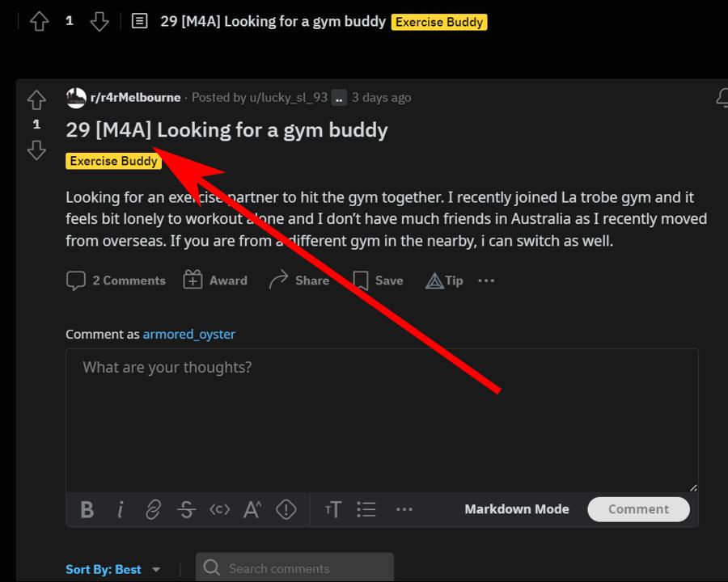Switch the editor to Markdown Mode
The width and height of the screenshot is (728, 582).
517,509
